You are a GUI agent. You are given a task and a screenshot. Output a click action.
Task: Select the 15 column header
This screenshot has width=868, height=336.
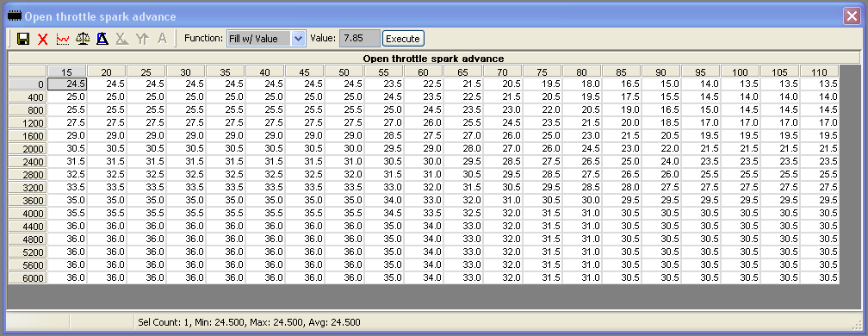click(x=67, y=72)
